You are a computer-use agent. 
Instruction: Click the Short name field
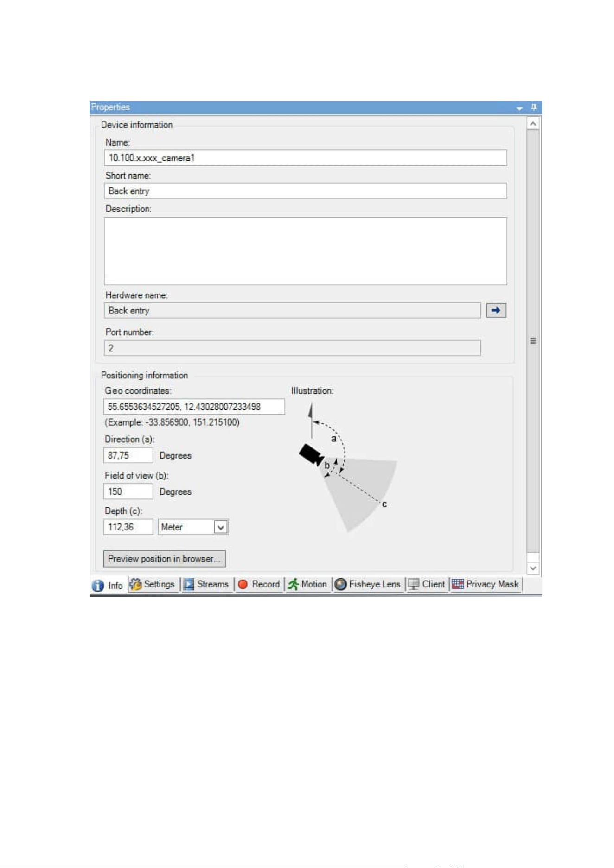pos(306,191)
